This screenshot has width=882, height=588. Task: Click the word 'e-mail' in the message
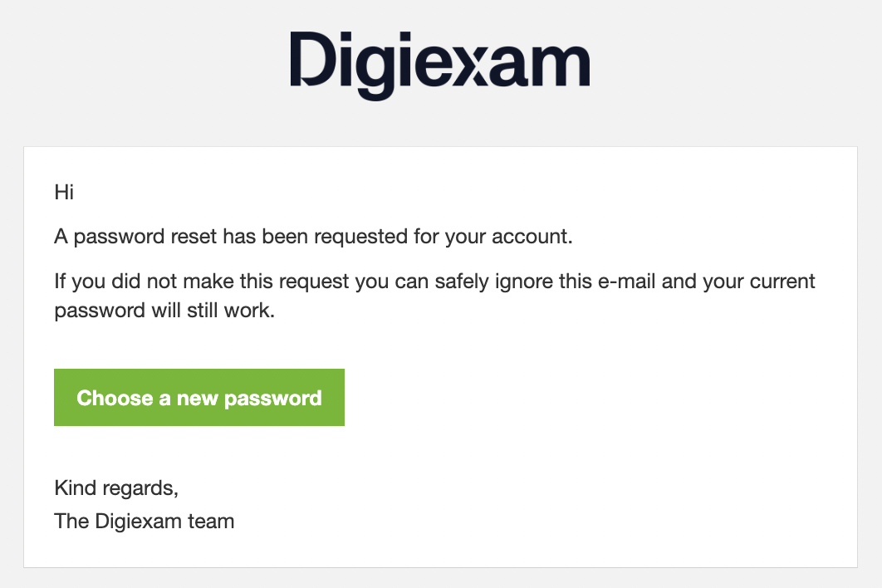pos(626,282)
